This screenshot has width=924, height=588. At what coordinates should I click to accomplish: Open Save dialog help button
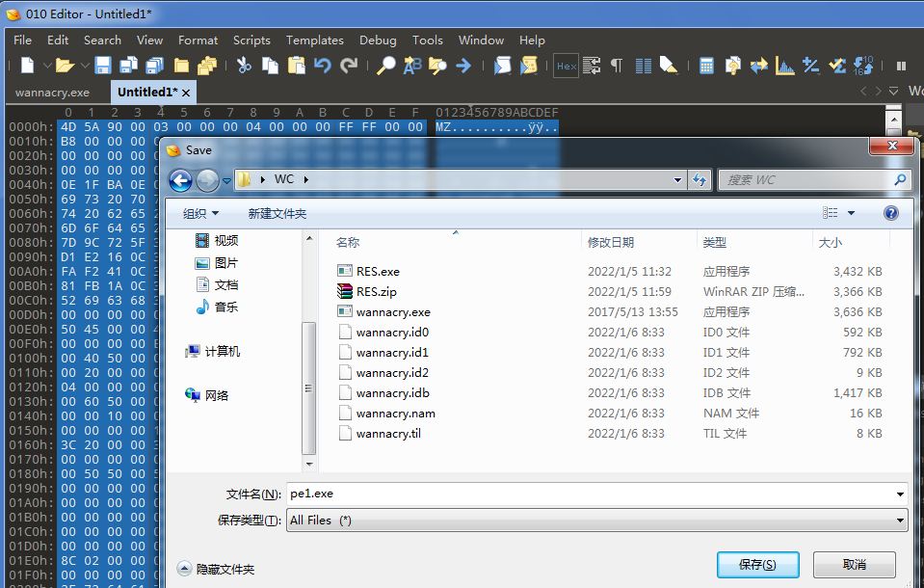click(891, 213)
